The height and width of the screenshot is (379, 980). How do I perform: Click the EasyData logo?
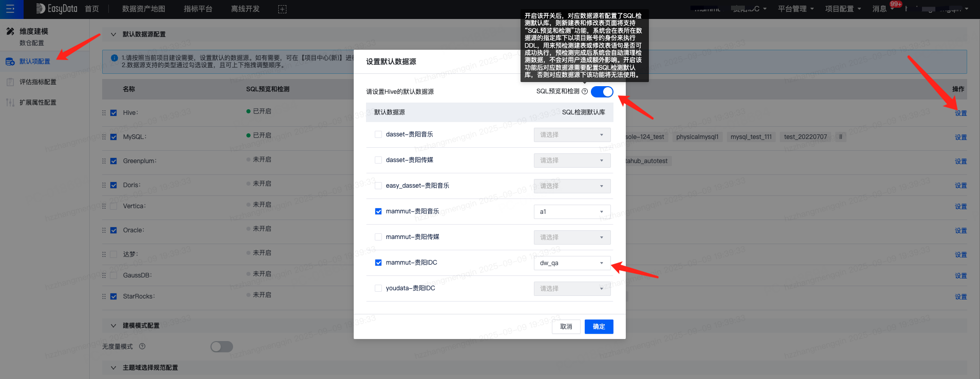pyautogui.click(x=56, y=9)
